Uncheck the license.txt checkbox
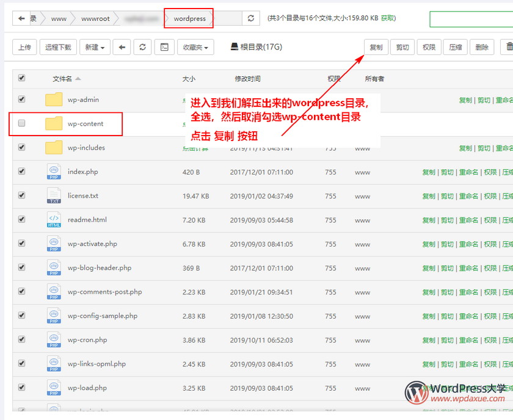The height and width of the screenshot is (420, 513). click(21, 195)
